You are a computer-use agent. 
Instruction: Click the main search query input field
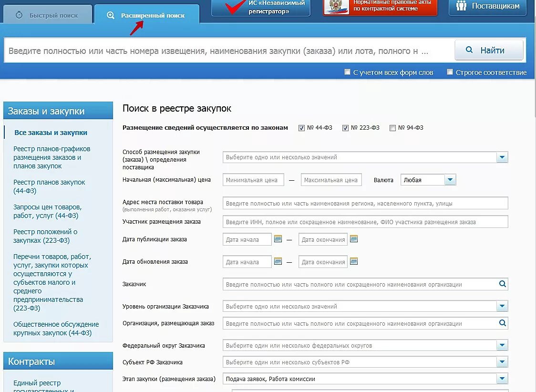point(228,51)
